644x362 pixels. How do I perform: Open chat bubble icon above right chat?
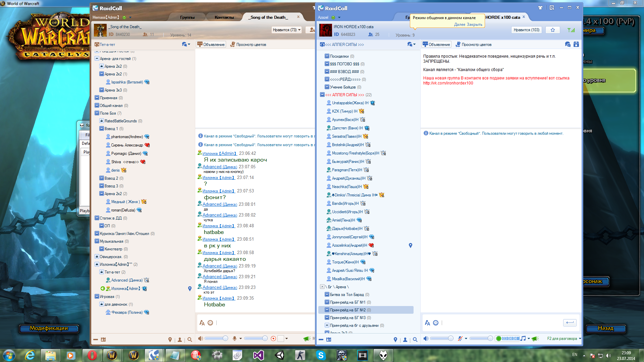(568, 44)
